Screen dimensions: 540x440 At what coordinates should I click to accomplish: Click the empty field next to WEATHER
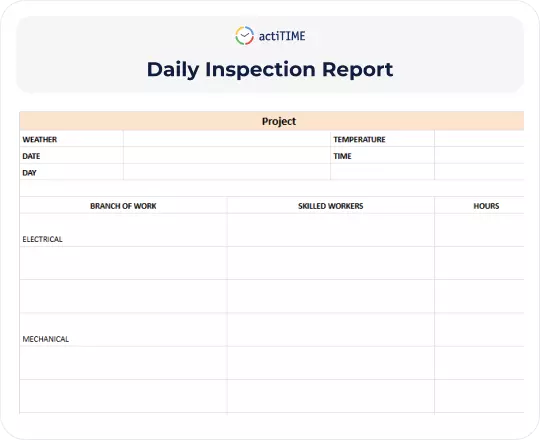[227, 139]
